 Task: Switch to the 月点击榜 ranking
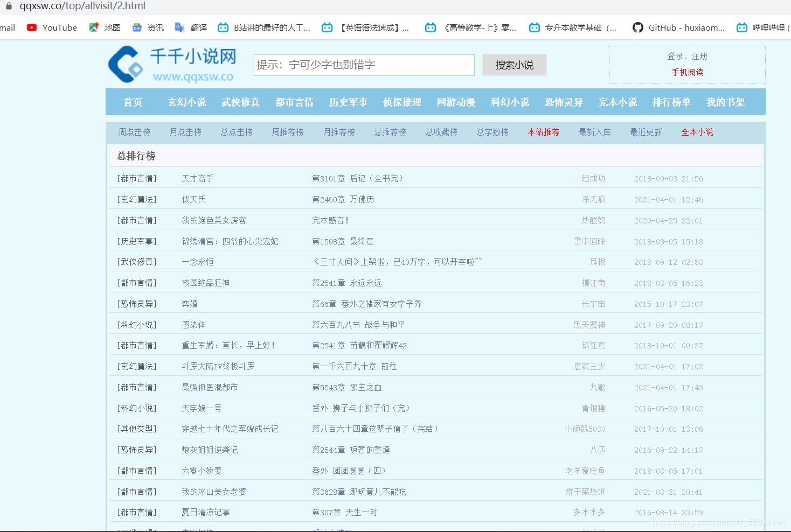[x=185, y=132]
